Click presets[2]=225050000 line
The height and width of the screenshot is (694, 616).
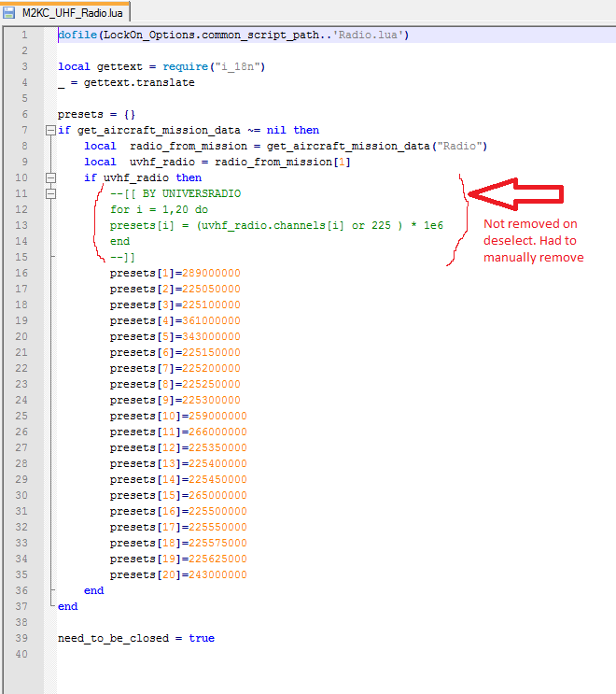(x=175, y=289)
